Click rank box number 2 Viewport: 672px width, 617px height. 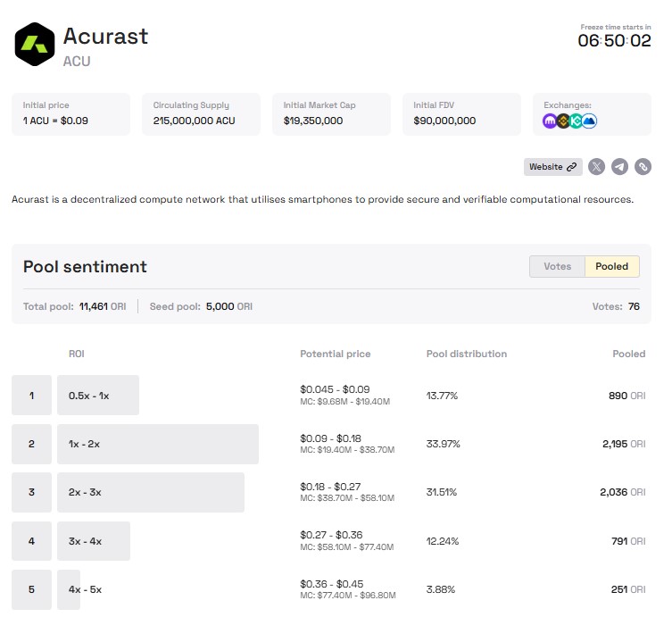[x=32, y=444]
